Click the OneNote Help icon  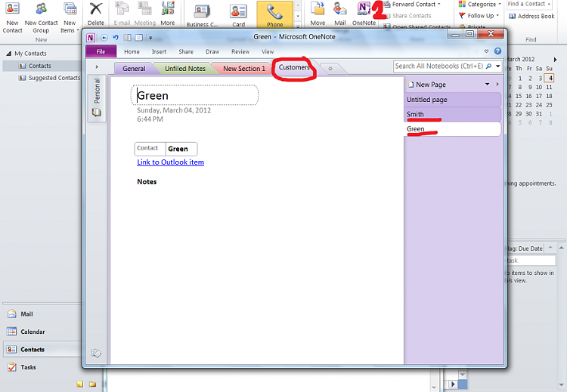[x=498, y=51]
